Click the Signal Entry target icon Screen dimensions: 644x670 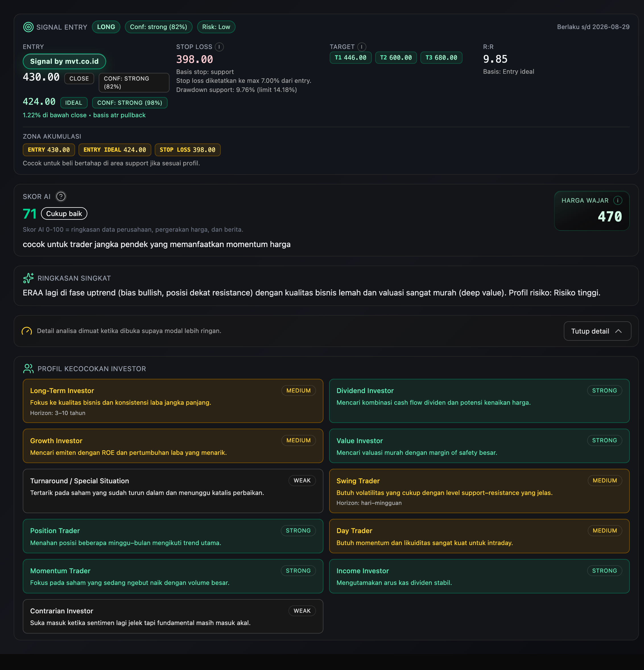point(28,27)
